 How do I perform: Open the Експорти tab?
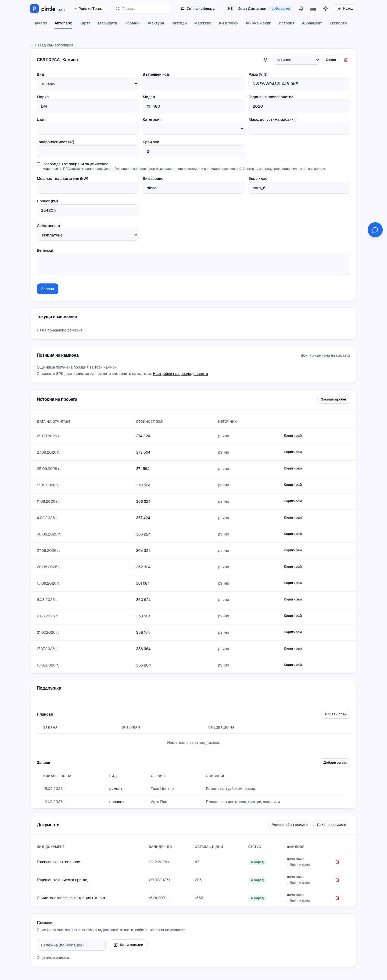pos(338,23)
